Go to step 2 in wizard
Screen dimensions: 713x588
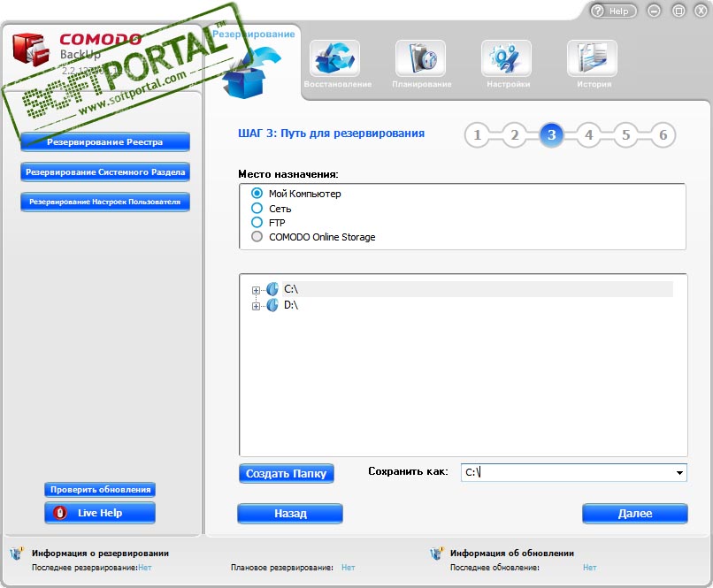pyautogui.click(x=514, y=135)
